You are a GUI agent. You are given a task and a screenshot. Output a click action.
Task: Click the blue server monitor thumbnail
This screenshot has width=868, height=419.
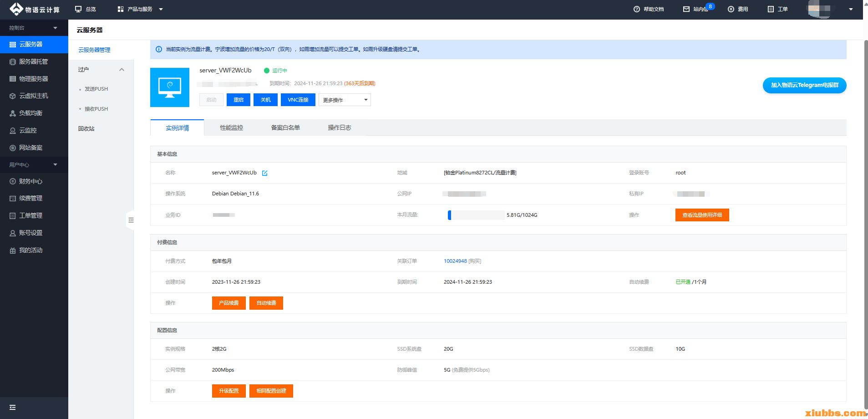pyautogui.click(x=170, y=87)
